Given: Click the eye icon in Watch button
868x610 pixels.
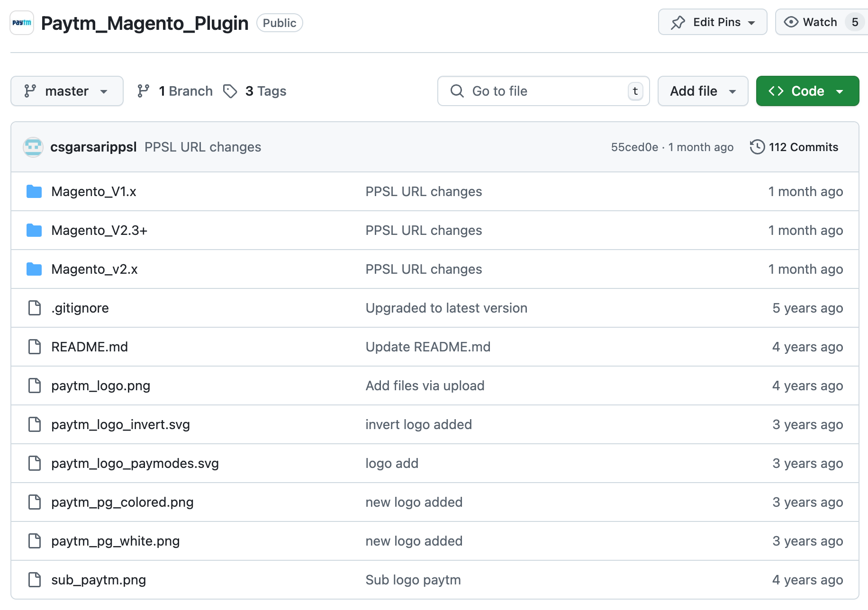Looking at the screenshot, I should tap(791, 22).
